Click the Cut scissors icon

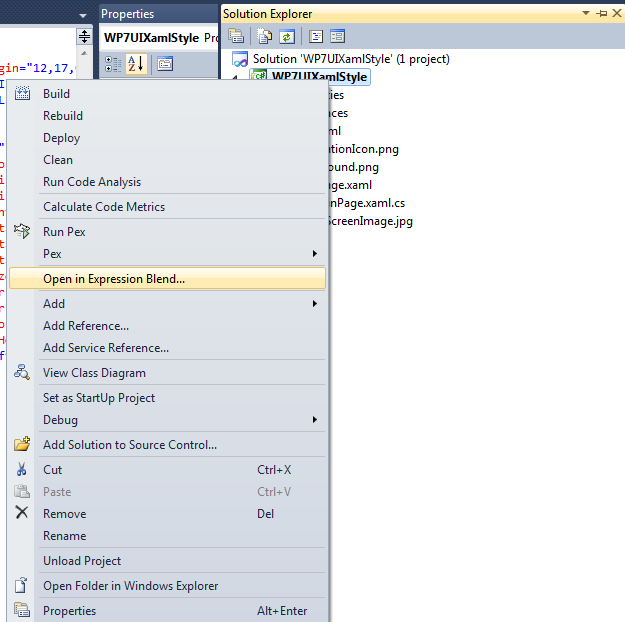click(22, 469)
